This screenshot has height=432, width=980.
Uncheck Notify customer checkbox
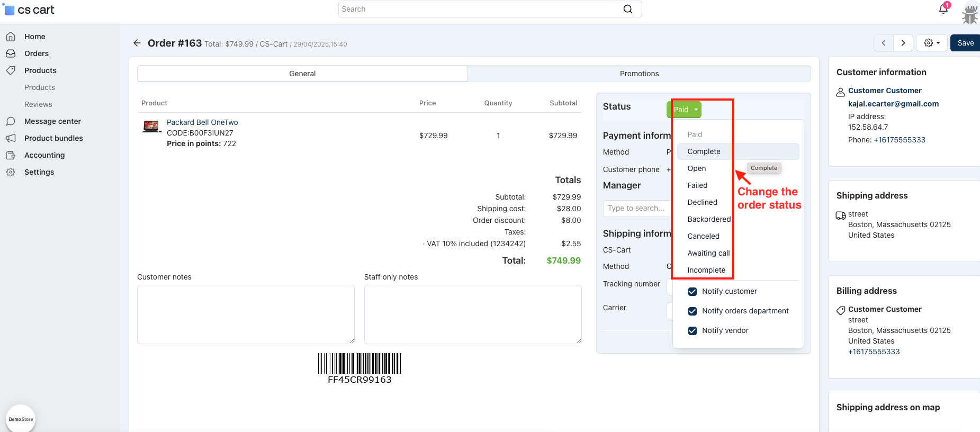pos(693,292)
